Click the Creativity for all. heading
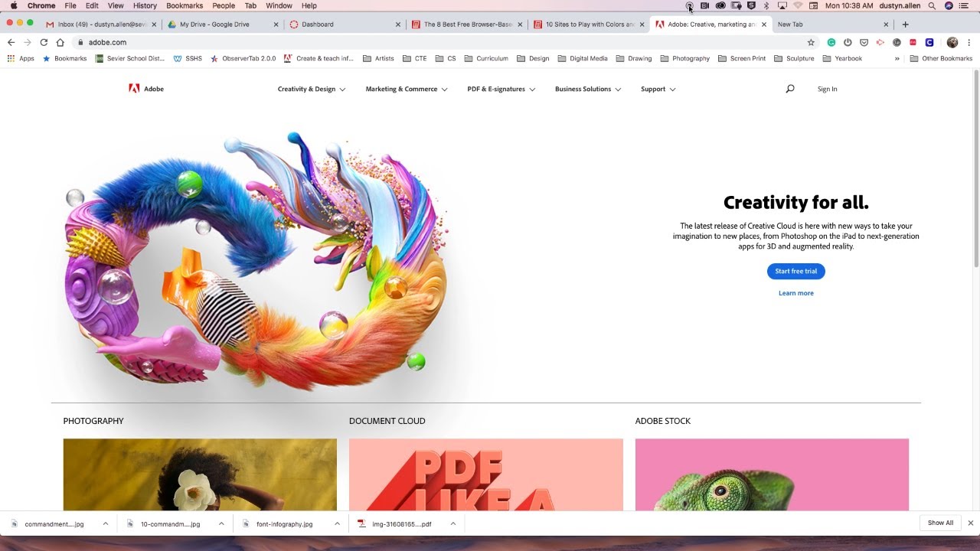Screen dimensions: 980x551 [796, 203]
